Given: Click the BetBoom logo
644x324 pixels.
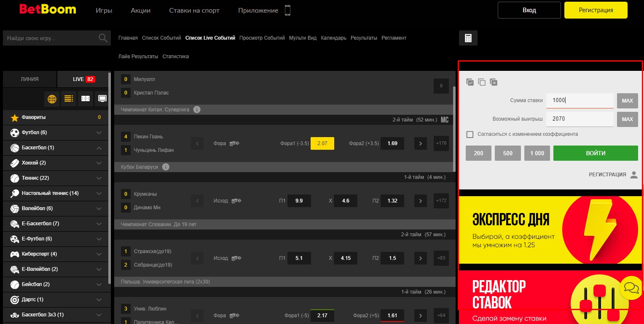Looking at the screenshot, I should coord(48,9).
